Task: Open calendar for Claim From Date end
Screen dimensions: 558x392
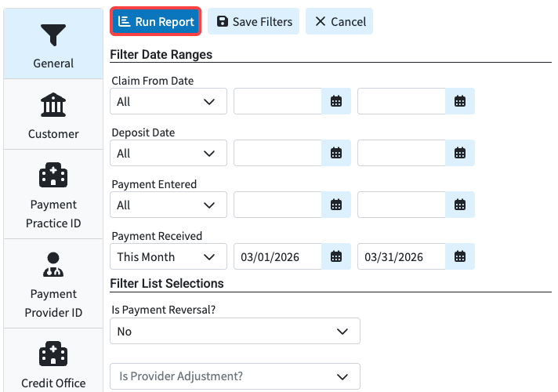Action: 460,101
